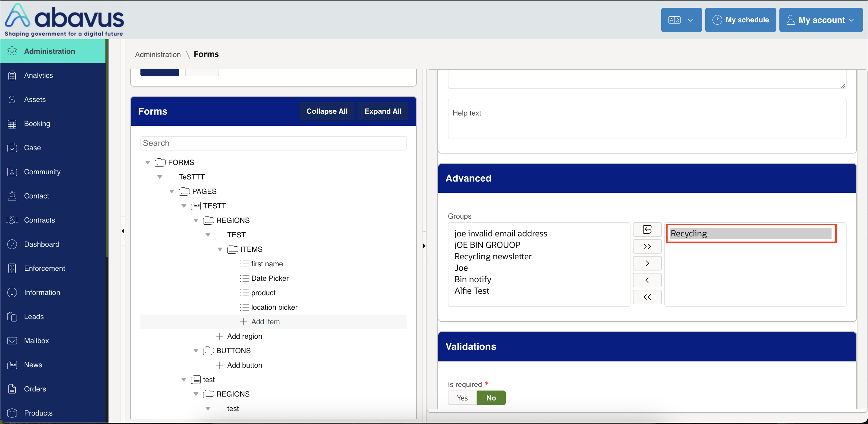Click the Forms search field
868x424 pixels.
pos(273,143)
